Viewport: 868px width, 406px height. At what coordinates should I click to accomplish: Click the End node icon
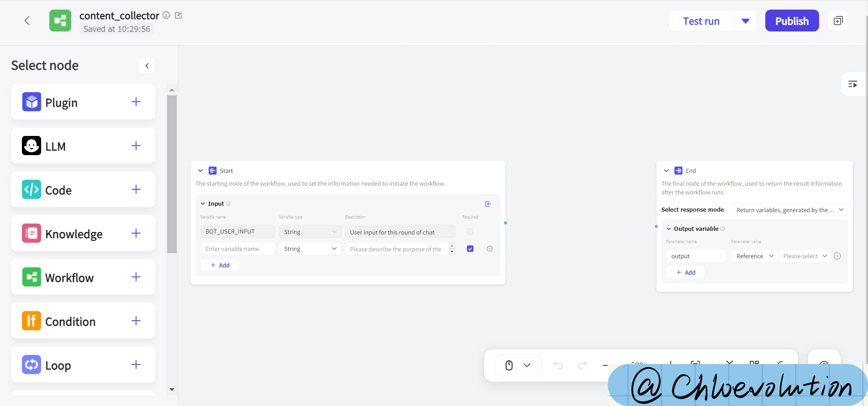point(679,171)
